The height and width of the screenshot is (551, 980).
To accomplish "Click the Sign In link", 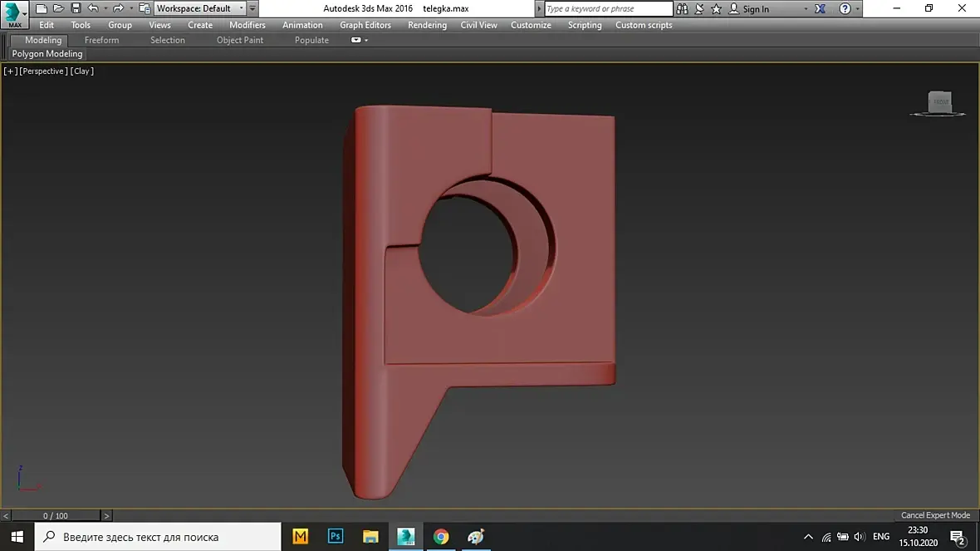I will point(755,9).
